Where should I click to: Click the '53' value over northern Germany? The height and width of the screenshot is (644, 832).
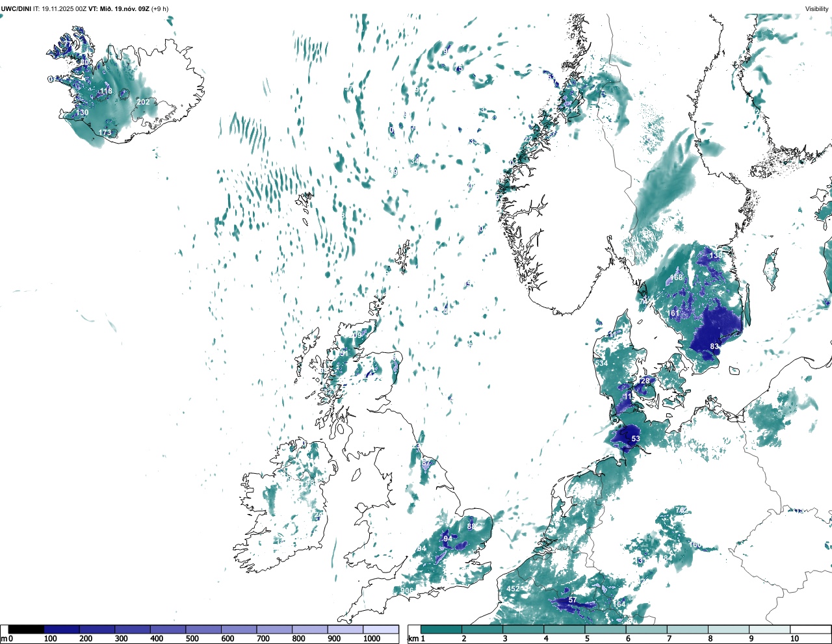click(636, 439)
